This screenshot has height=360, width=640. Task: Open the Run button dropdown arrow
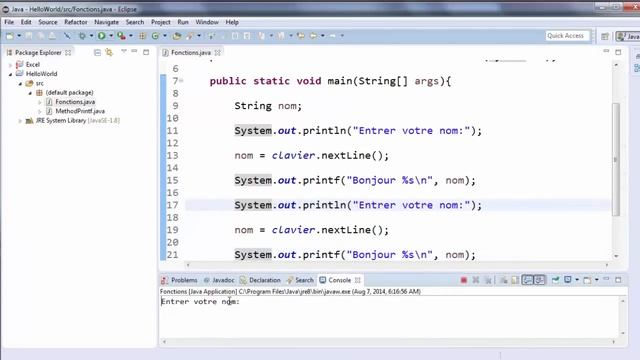click(111, 36)
